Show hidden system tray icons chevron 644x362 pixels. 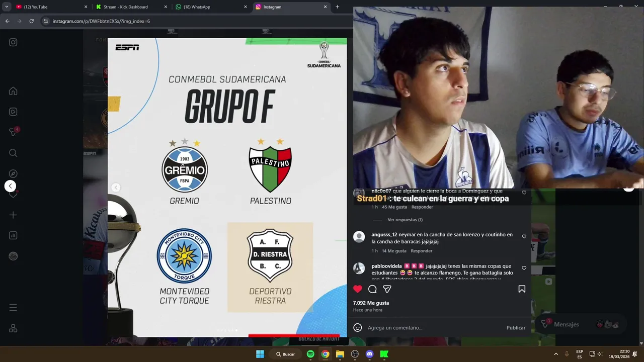pos(556,354)
